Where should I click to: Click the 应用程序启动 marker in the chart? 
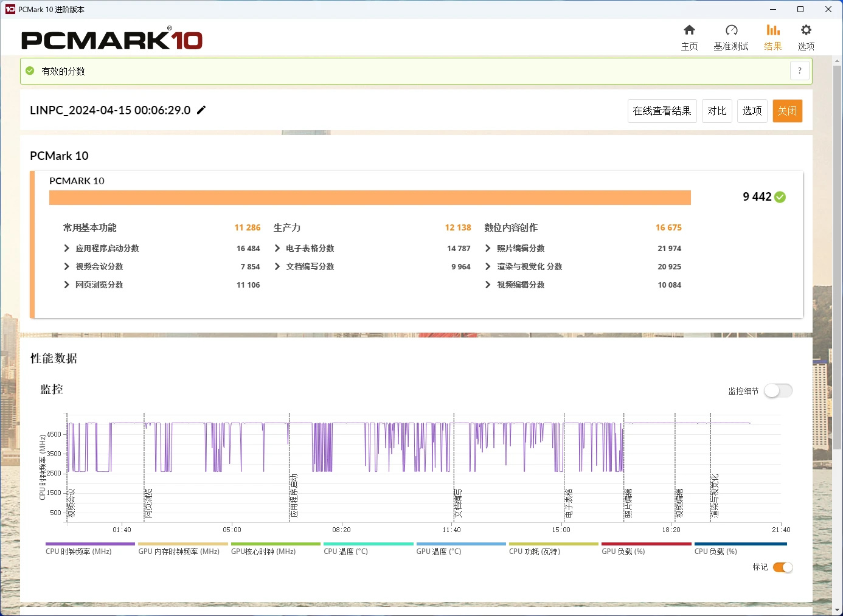tap(294, 496)
